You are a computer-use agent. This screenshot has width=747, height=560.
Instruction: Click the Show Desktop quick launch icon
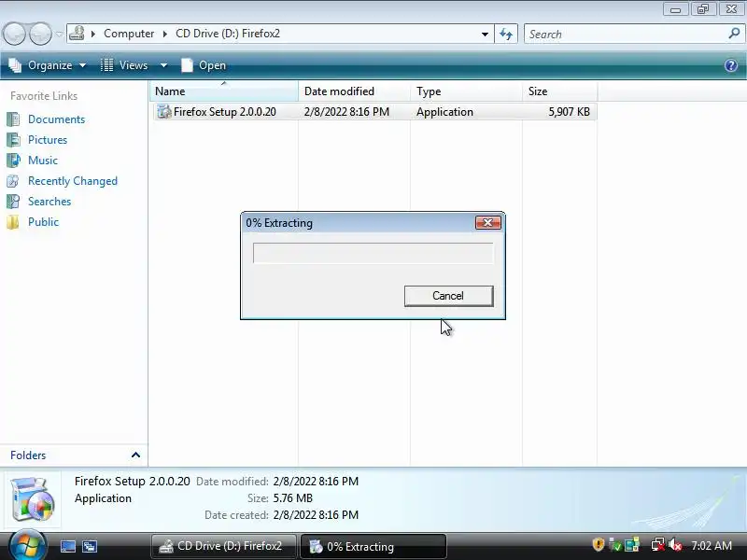pos(67,546)
